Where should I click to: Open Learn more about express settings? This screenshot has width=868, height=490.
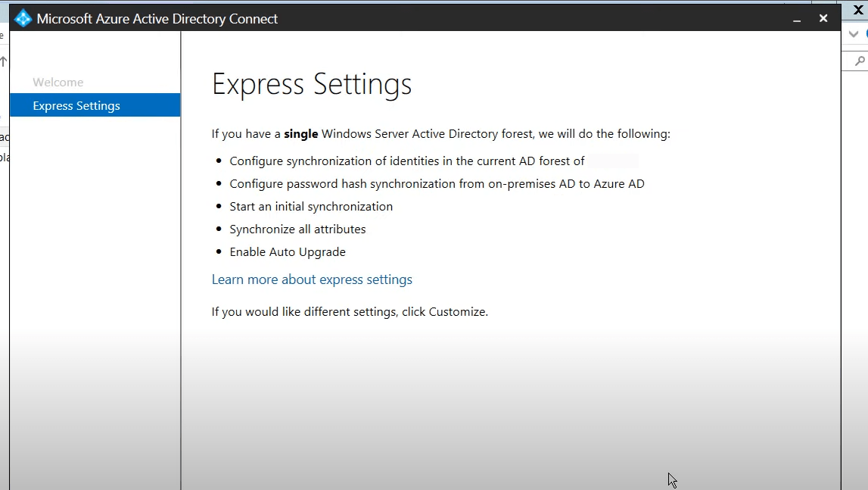coord(312,279)
